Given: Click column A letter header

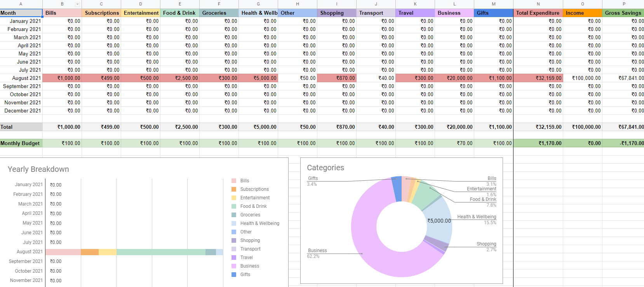Looking at the screenshot, I should [x=21, y=4].
